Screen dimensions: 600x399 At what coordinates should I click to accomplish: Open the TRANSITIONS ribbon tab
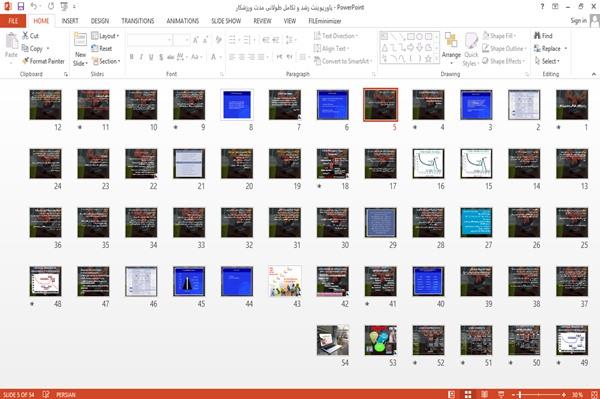(138, 21)
